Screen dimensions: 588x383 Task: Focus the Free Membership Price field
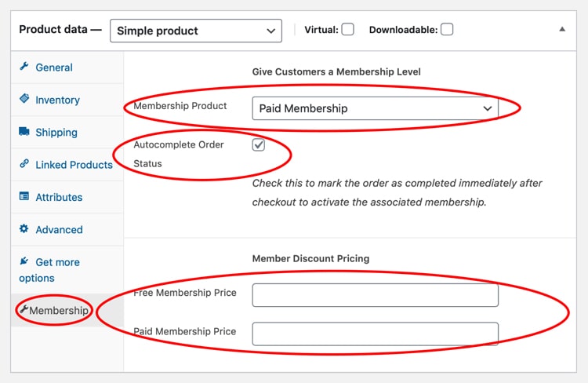click(375, 295)
